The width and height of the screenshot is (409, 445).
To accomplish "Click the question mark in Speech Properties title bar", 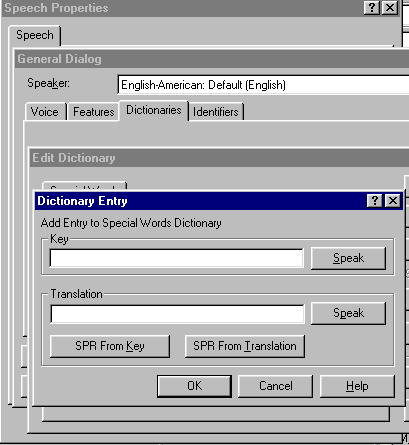I will pyautogui.click(x=372, y=7).
